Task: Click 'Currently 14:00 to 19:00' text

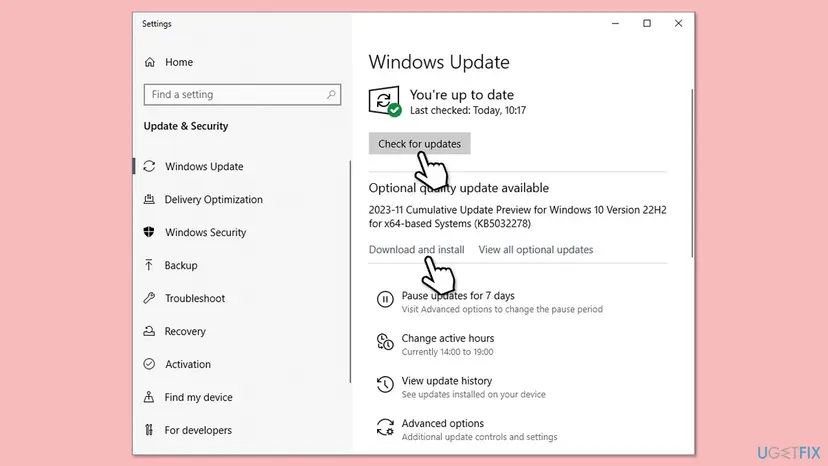Action: 447,352
